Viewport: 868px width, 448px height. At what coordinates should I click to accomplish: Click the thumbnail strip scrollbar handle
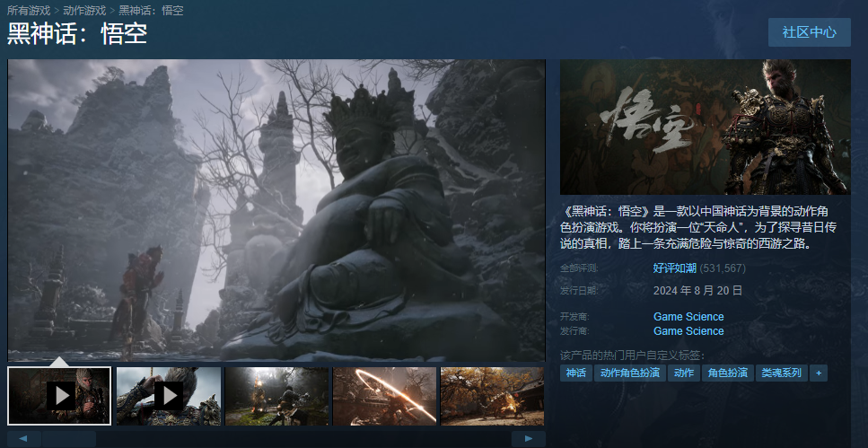(x=68, y=438)
